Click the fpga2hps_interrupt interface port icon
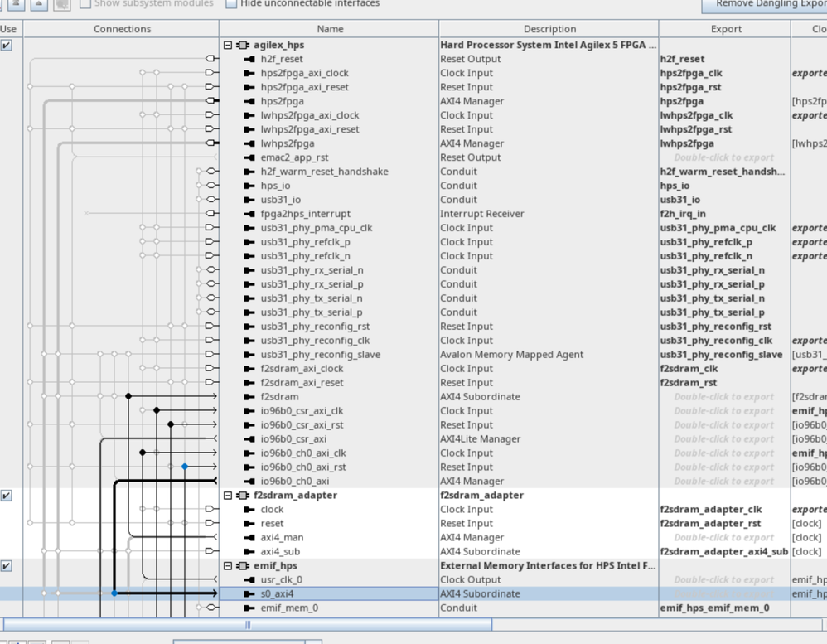The height and width of the screenshot is (644, 827). click(249, 214)
